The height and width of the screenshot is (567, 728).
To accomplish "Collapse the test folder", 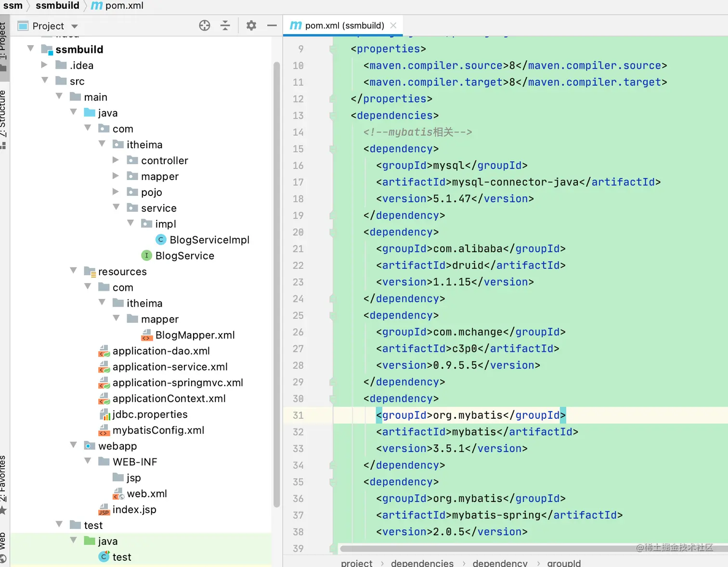I will (x=59, y=525).
